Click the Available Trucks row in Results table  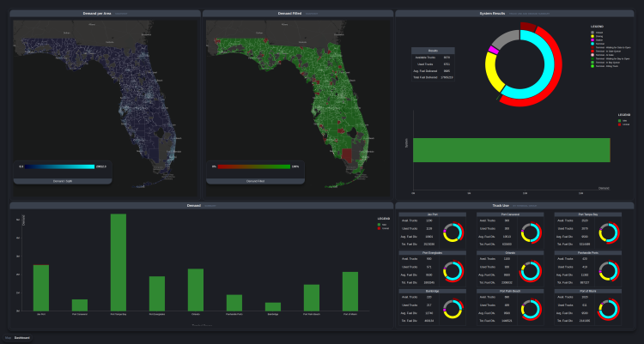pos(433,57)
